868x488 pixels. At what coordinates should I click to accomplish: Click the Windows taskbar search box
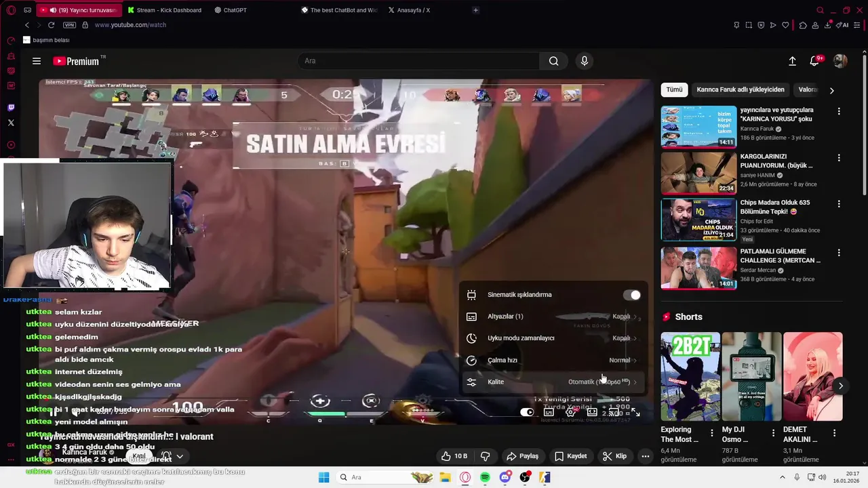point(384,477)
